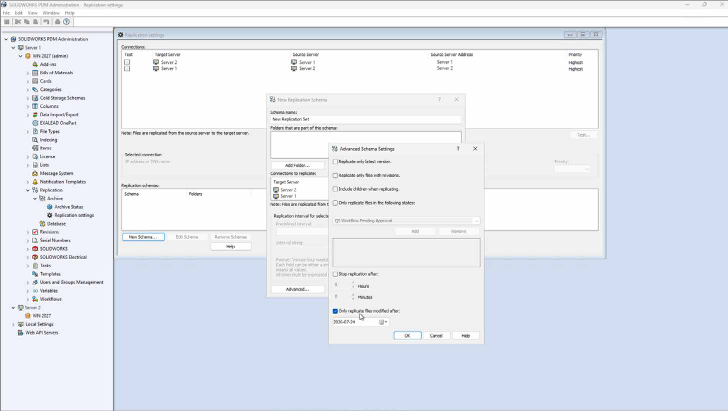This screenshot has height=411, width=728.
Task: Click OK in Advanced Schema Settings
Action: [407, 335]
